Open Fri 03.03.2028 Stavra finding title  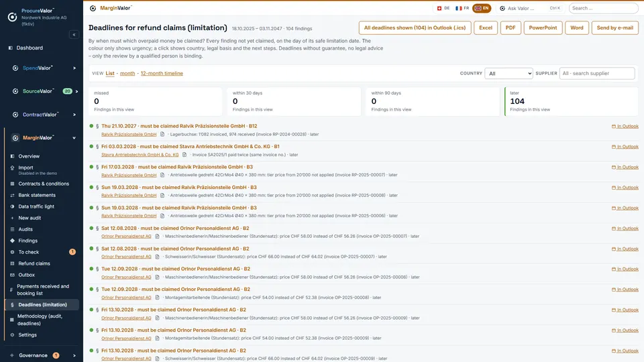pyautogui.click(x=190, y=147)
